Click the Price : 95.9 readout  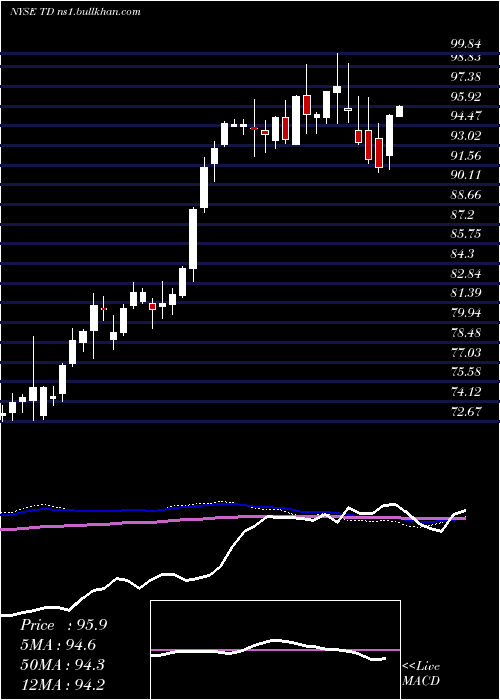(63, 625)
